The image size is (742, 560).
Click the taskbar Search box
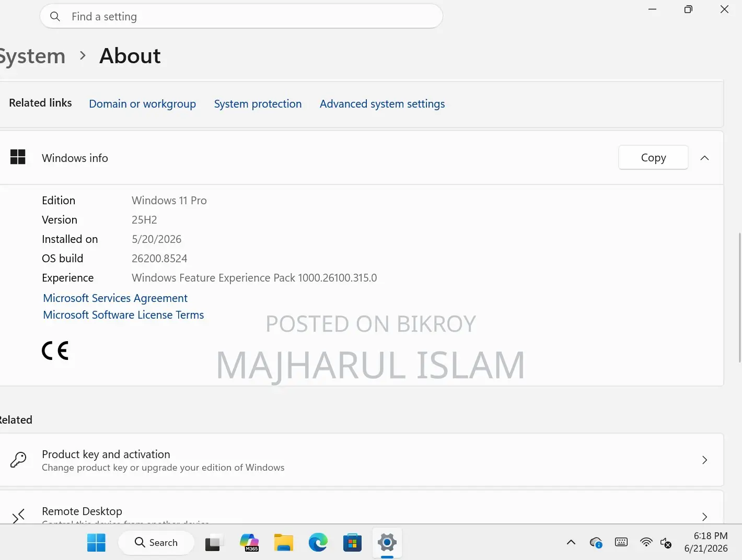[x=156, y=543]
